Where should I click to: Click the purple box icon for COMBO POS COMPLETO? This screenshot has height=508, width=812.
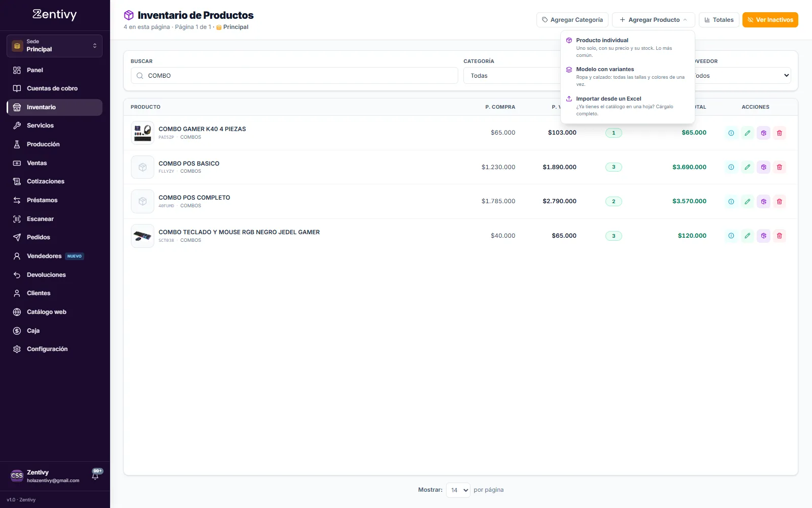pos(763,202)
